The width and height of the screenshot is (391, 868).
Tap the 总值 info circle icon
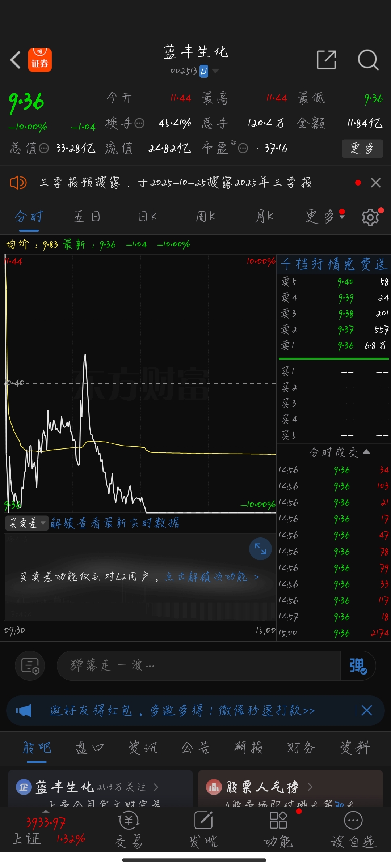point(44,148)
